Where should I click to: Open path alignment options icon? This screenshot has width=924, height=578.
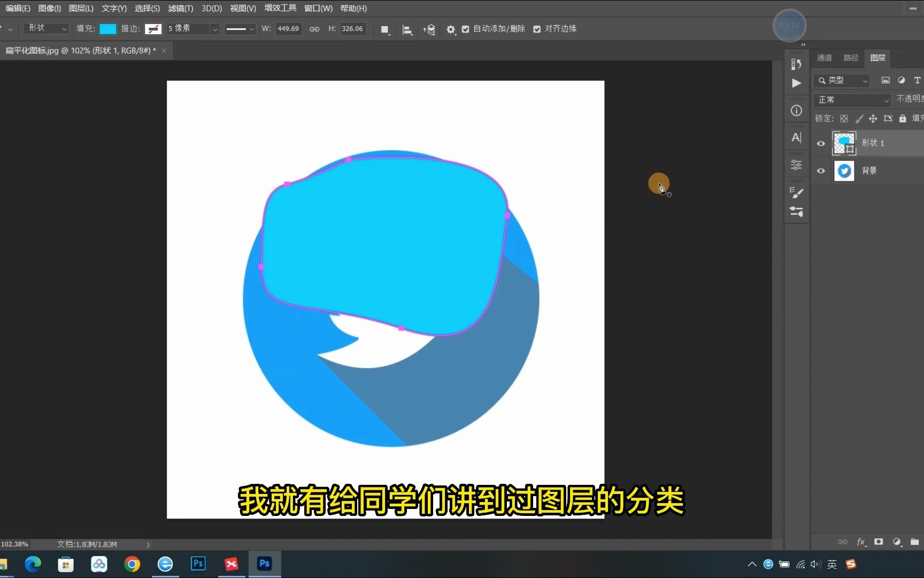407,29
